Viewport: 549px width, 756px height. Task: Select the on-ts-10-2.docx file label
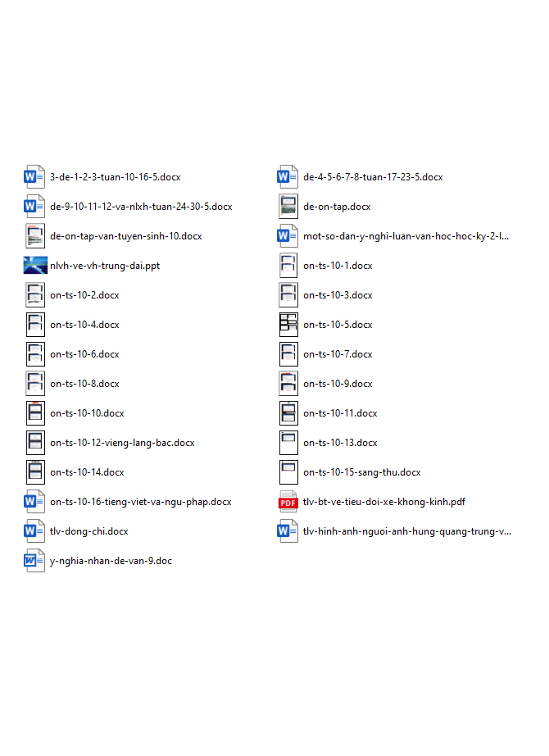coord(84,295)
